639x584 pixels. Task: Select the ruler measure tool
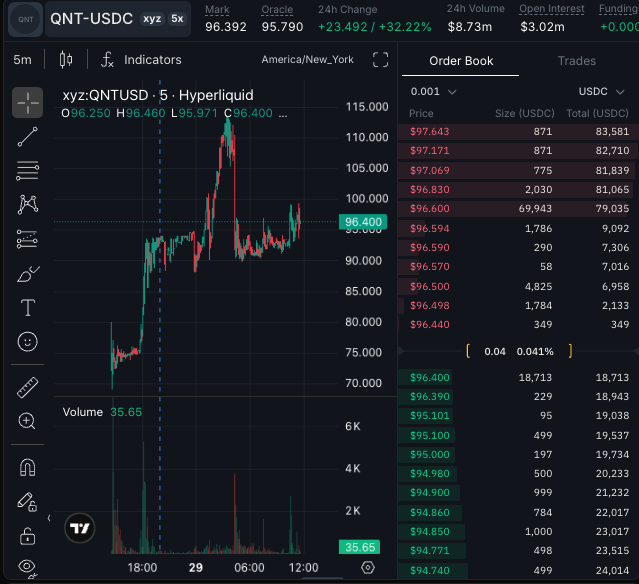27,387
